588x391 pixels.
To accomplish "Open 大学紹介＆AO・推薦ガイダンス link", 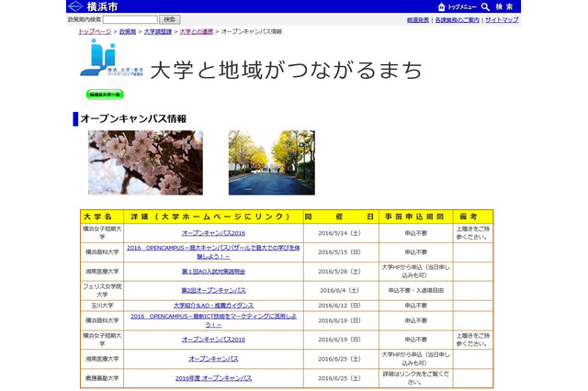I will pos(213,306).
